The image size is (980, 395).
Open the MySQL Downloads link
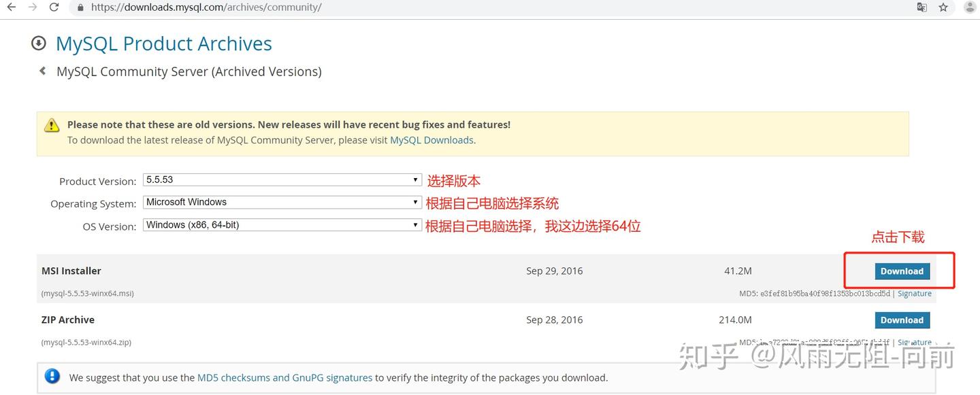click(x=431, y=140)
